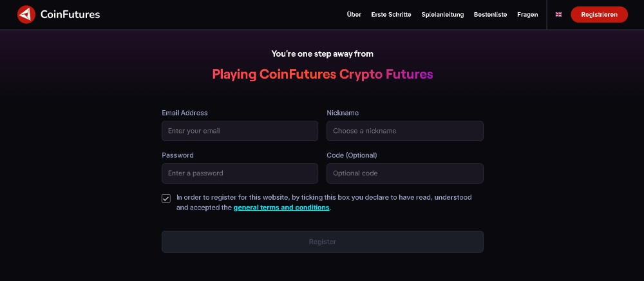Click the Optional code input field

[405, 173]
